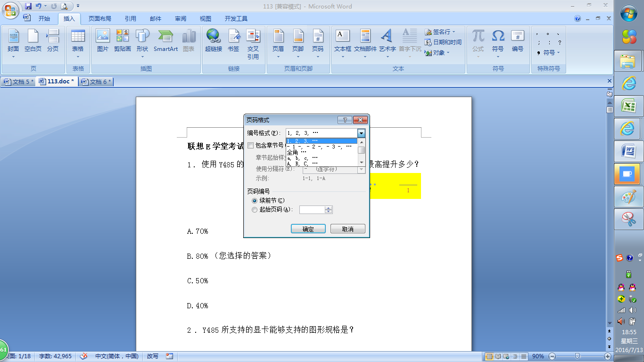This screenshot has width=644, height=362.
Task: Switch to the 文档 5 document tab
Action: coord(19,82)
